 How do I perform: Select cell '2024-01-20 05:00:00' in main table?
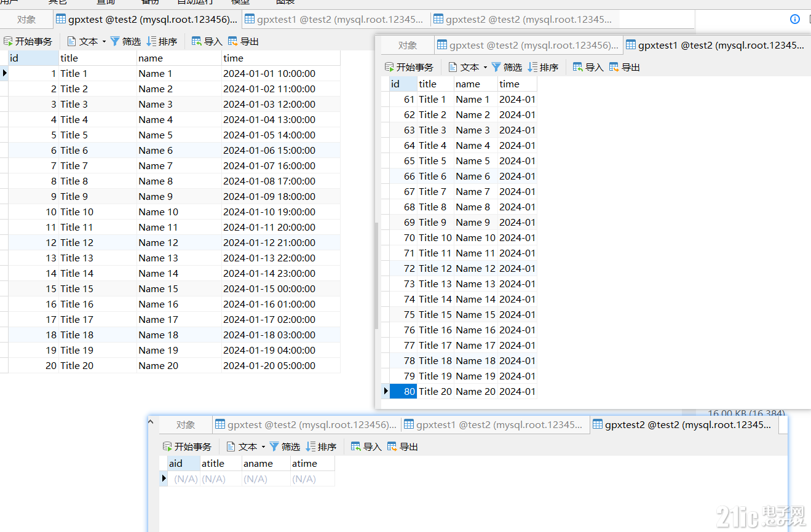[280, 365]
